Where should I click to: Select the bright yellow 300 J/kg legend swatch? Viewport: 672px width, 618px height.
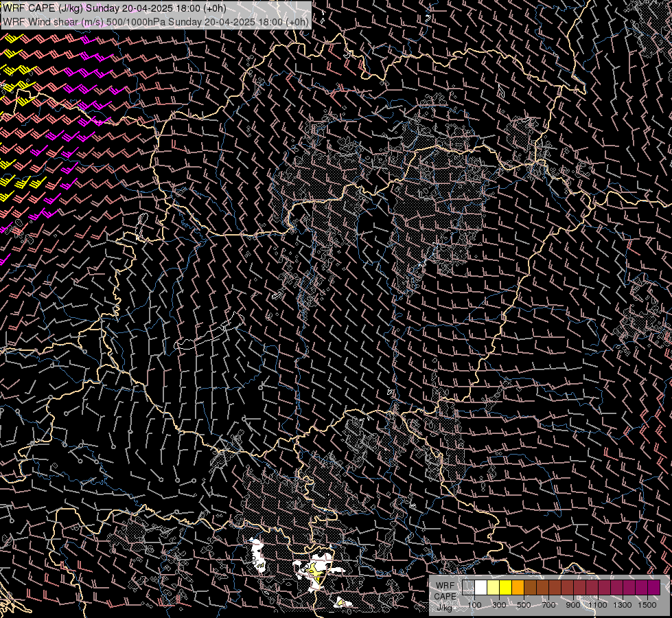pos(506,587)
